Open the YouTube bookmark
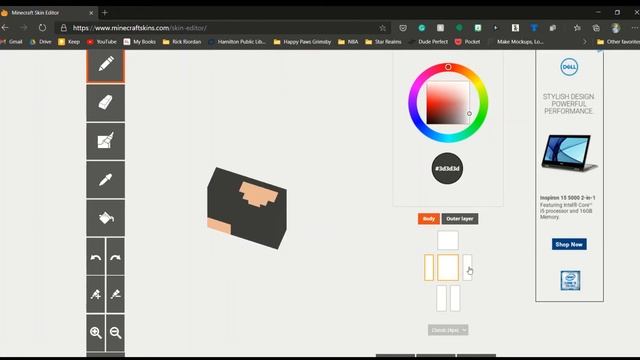 (102, 42)
